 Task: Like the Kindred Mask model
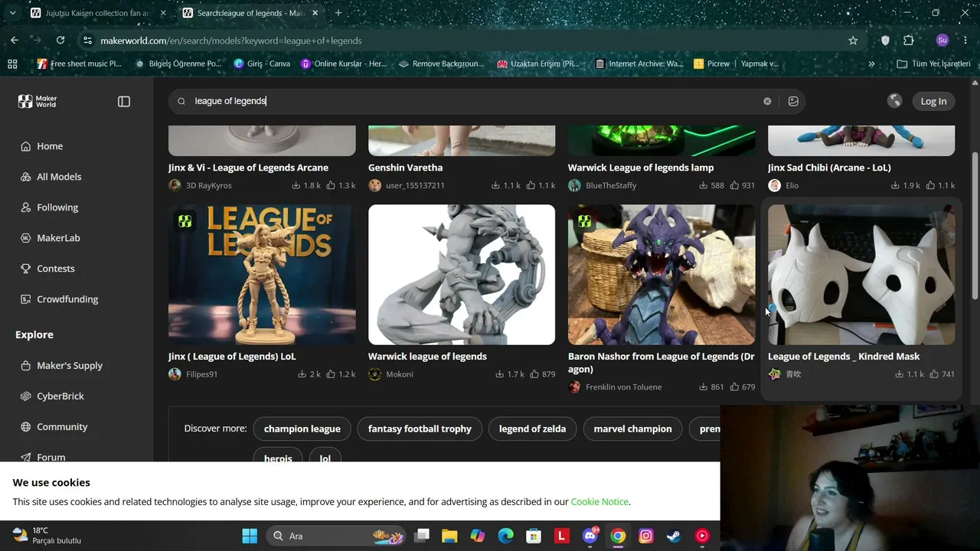(x=934, y=374)
